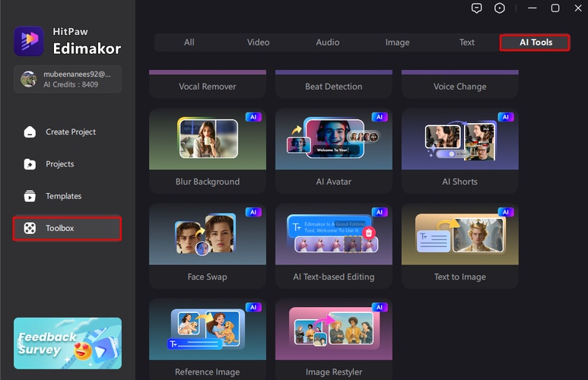Switch to the Video tab

pyautogui.click(x=259, y=43)
